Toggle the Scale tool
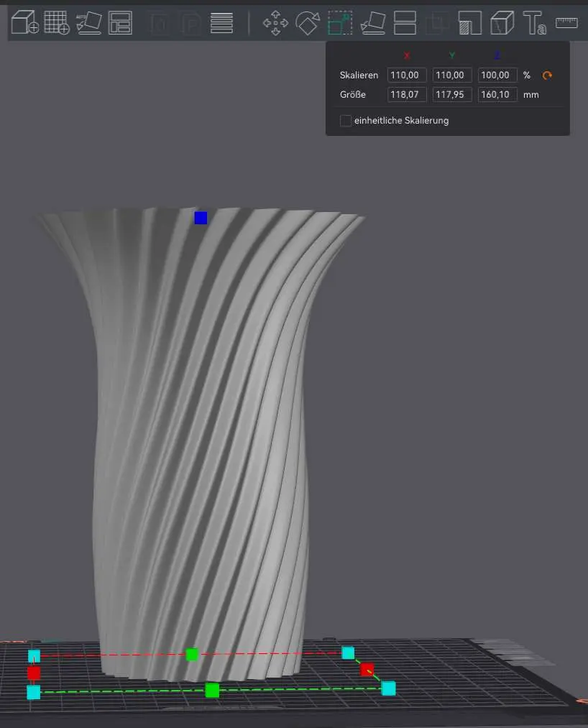Image resolution: width=588 pixels, height=728 pixels. [x=340, y=23]
